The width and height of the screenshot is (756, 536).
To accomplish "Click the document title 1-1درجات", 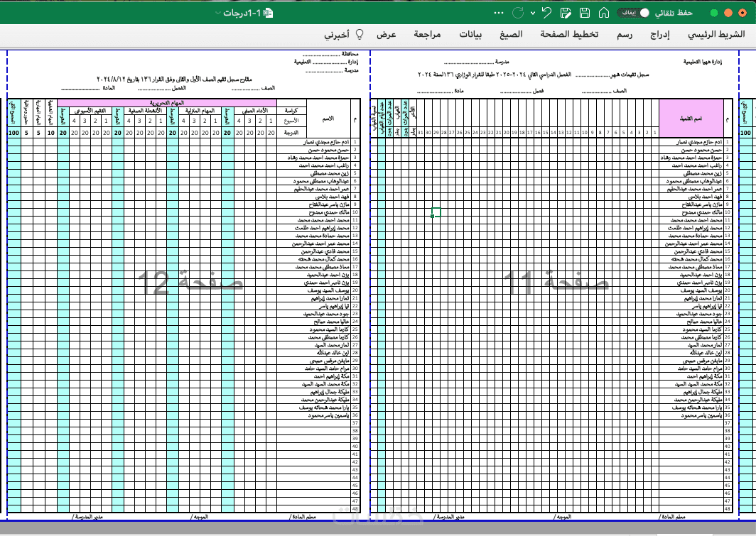I will (x=242, y=13).
